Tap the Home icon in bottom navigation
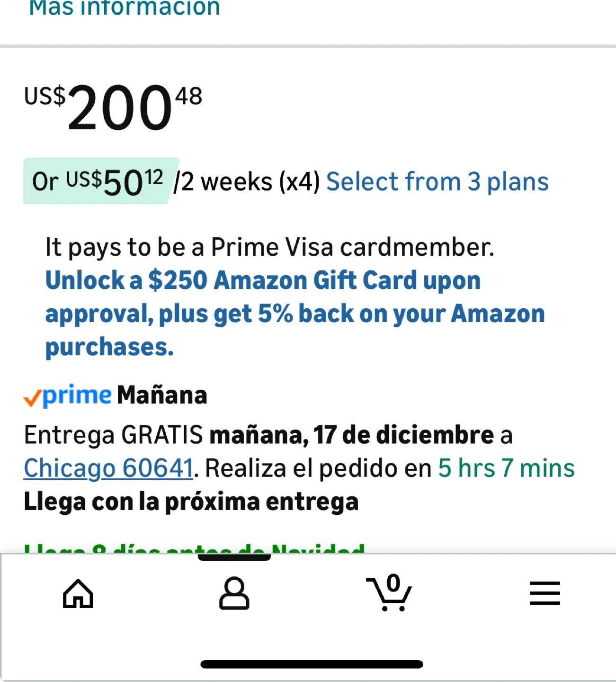616x682 pixels. [78, 593]
